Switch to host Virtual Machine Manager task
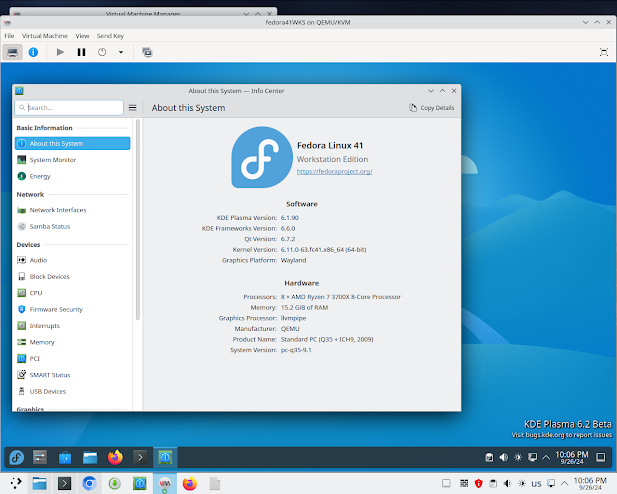The image size is (617, 494). (x=165, y=483)
